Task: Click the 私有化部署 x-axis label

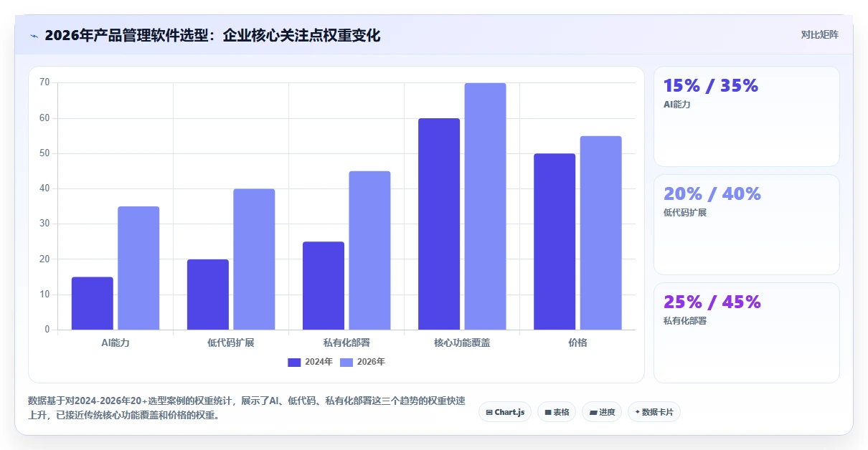Action: click(346, 343)
